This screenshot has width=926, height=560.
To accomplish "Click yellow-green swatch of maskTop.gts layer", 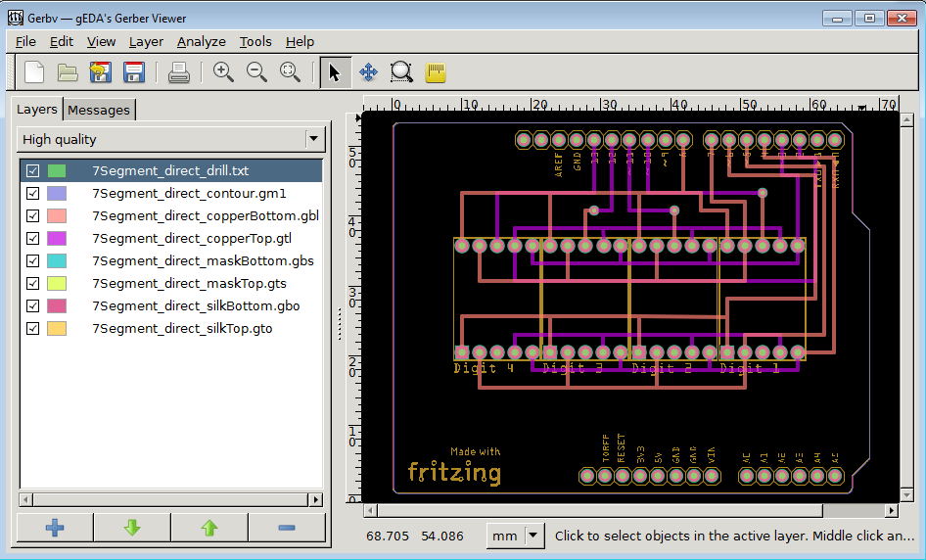I will click(57, 283).
